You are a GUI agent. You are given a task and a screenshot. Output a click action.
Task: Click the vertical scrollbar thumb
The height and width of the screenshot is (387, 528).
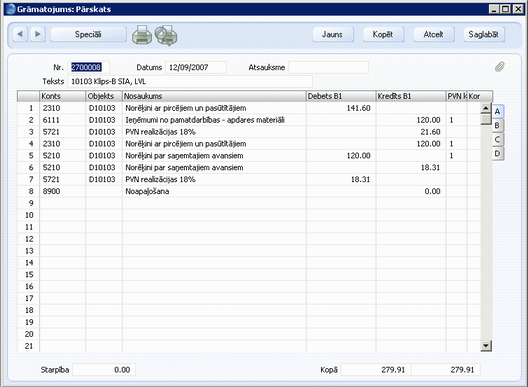pos(486,120)
